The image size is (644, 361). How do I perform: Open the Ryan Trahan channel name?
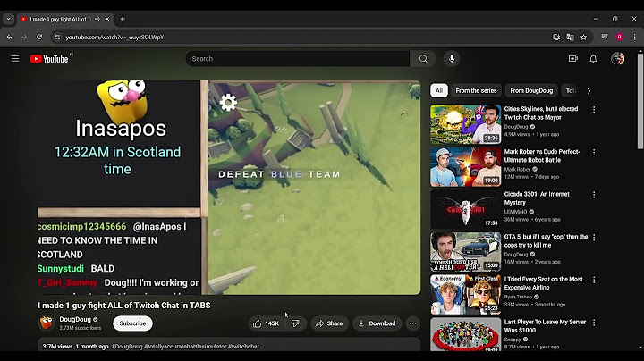coord(518,297)
